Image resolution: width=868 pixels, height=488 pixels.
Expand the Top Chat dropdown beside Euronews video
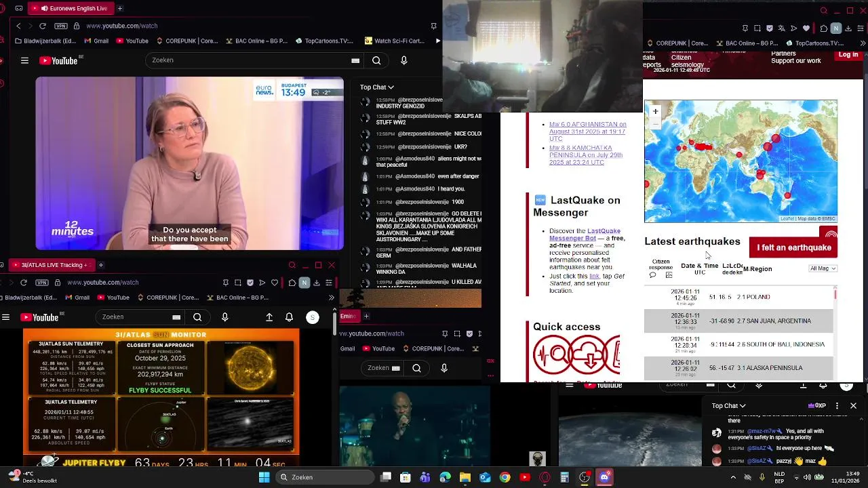click(x=376, y=87)
